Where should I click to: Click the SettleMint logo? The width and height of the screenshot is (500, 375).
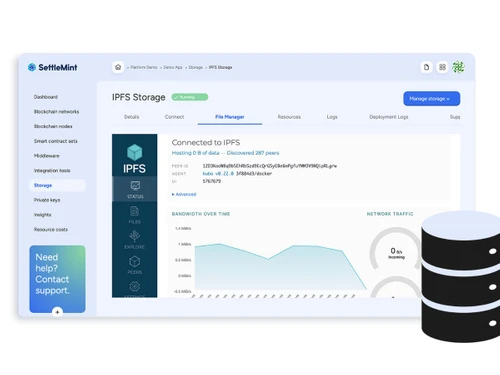coord(52,67)
